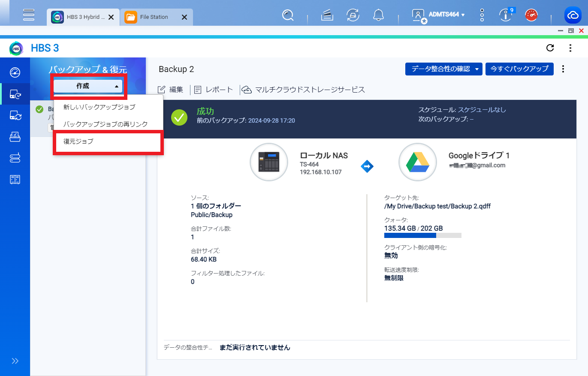
Task: Choose バックアップジョブの再リンク from menu
Action: coord(108,124)
